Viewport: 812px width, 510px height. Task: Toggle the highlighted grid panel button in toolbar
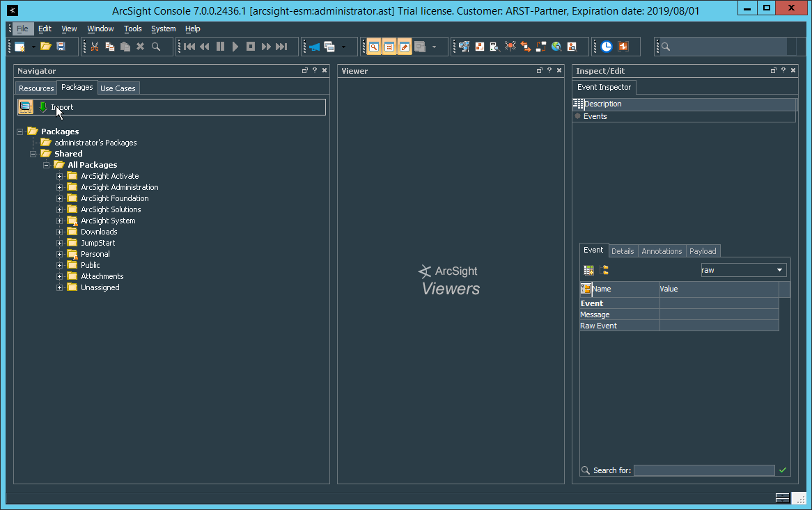[x=389, y=47]
